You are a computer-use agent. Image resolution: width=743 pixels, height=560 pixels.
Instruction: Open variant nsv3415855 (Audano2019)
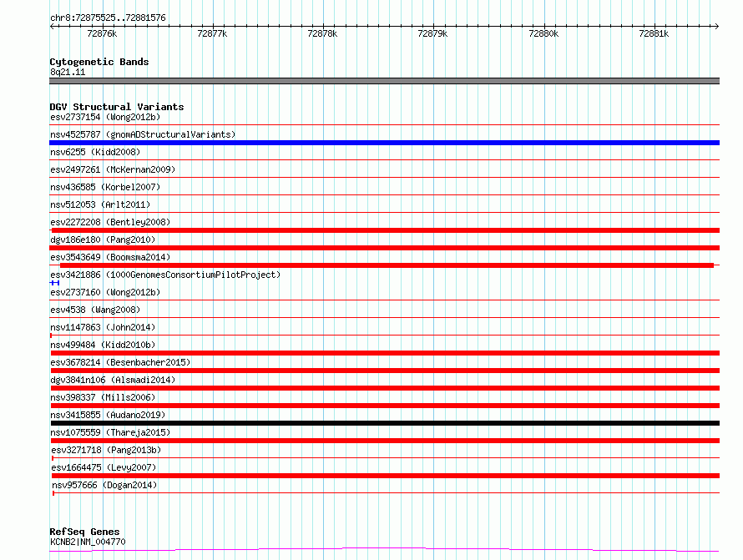click(108, 415)
